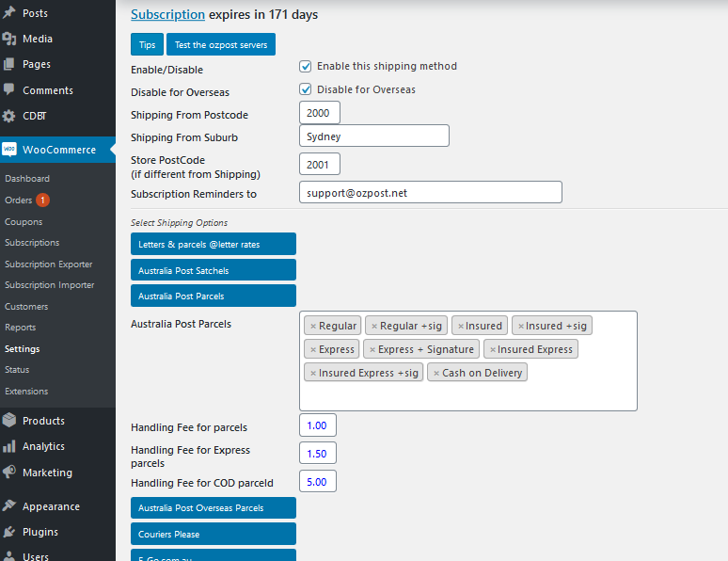Open Subscriptions submenu item
Image resolution: width=728 pixels, height=561 pixels.
pos(32,243)
